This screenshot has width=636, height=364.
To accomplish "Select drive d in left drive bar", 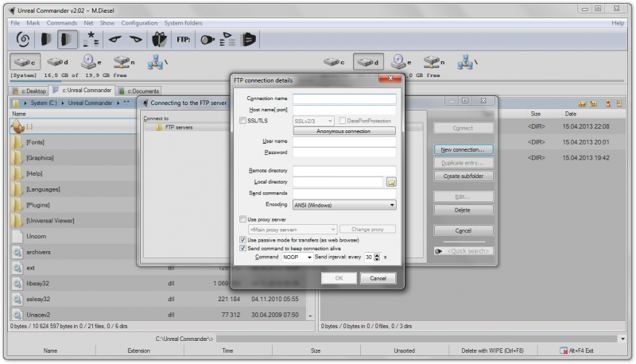I will click(x=57, y=62).
